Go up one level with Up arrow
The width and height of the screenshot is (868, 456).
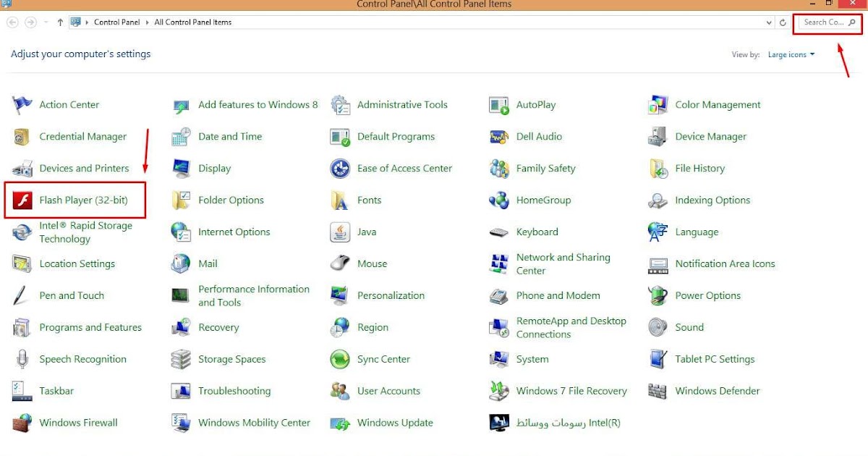(60, 22)
